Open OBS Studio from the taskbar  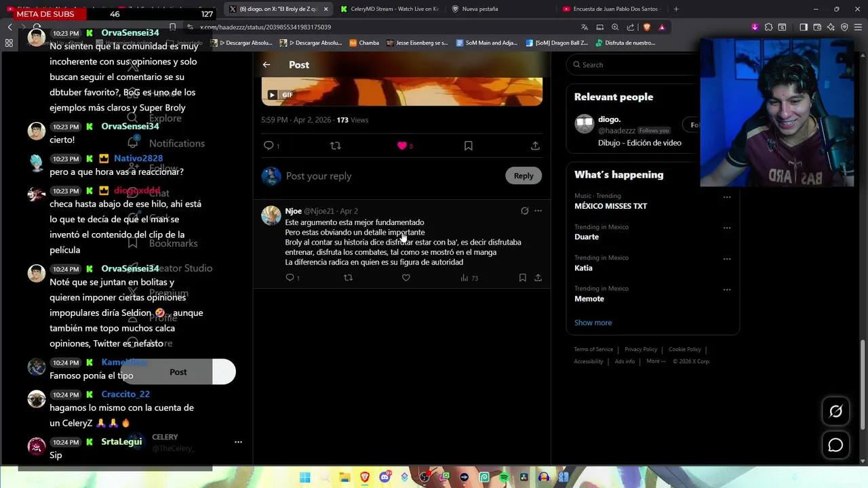425,477
